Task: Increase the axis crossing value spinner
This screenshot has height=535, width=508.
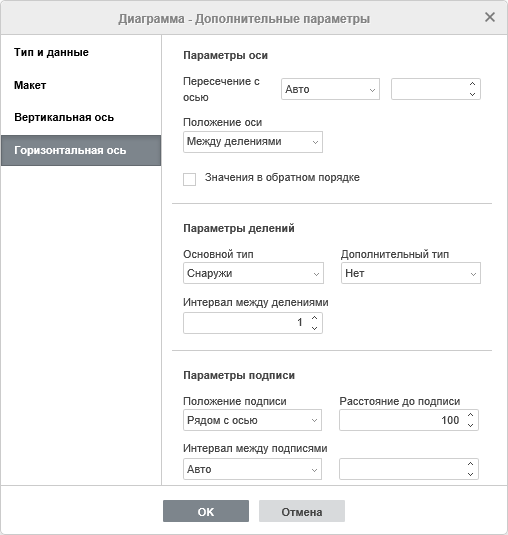Action: pos(472,84)
